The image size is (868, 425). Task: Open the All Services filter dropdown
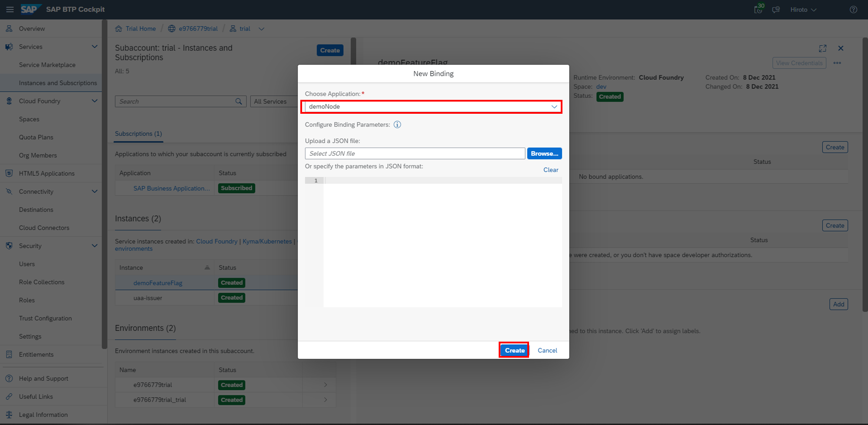273,101
